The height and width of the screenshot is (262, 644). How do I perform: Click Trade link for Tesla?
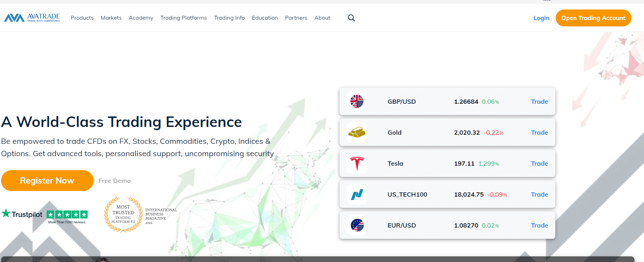pos(539,164)
